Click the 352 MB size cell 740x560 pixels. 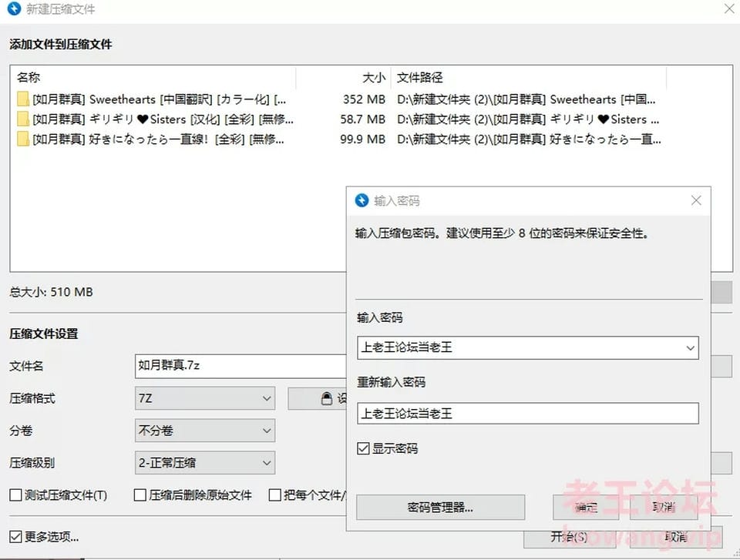coord(364,99)
